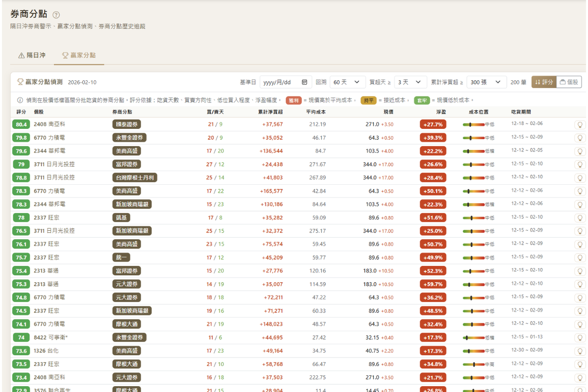Click lightbulb icon in 可寧衛 永豐金證券 row
The image size is (588, 392).
580,338
